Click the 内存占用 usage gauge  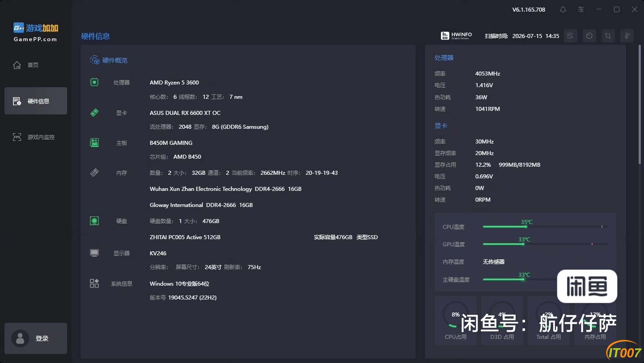pyautogui.click(x=595, y=320)
